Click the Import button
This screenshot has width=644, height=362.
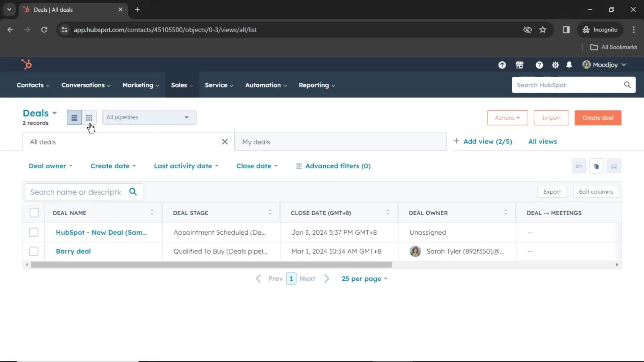551,118
